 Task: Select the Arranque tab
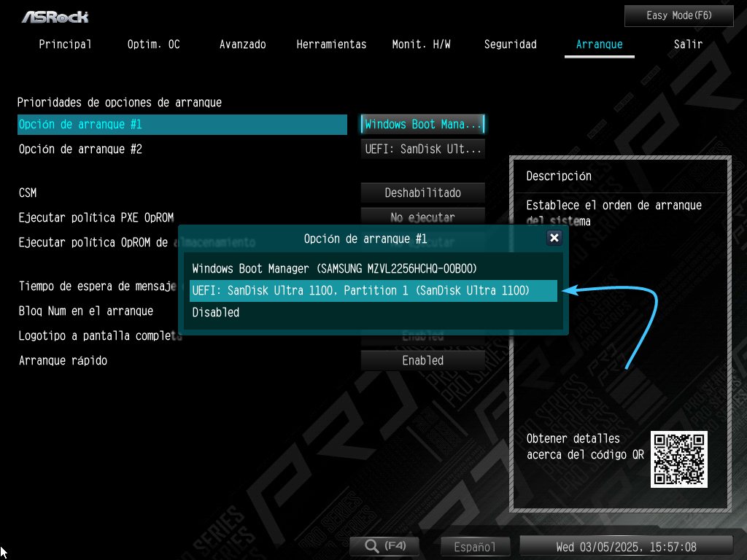[600, 44]
